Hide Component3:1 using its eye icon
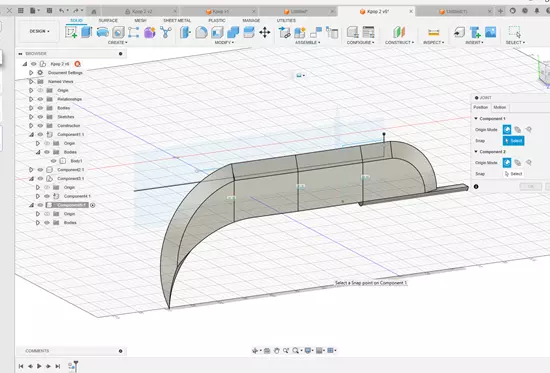The width and height of the screenshot is (550, 373). pyautogui.click(x=40, y=179)
